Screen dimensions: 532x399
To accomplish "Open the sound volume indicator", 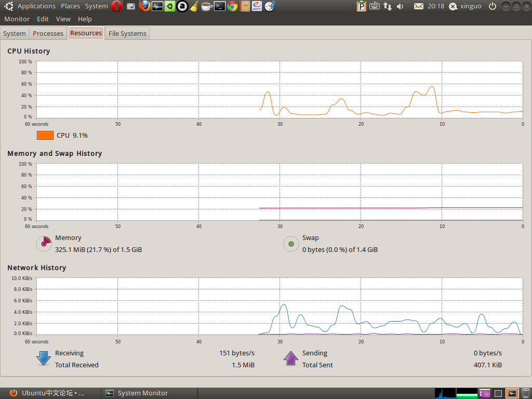I will tap(400, 6).
